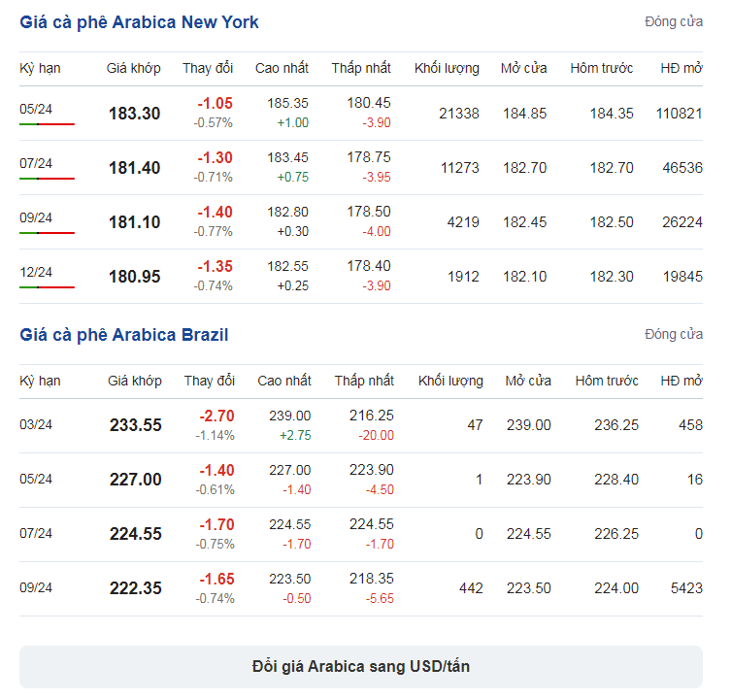Viewport: 731px width, 700px height.
Task: Click the red-green range bar under 05/24
Action: coord(48,124)
